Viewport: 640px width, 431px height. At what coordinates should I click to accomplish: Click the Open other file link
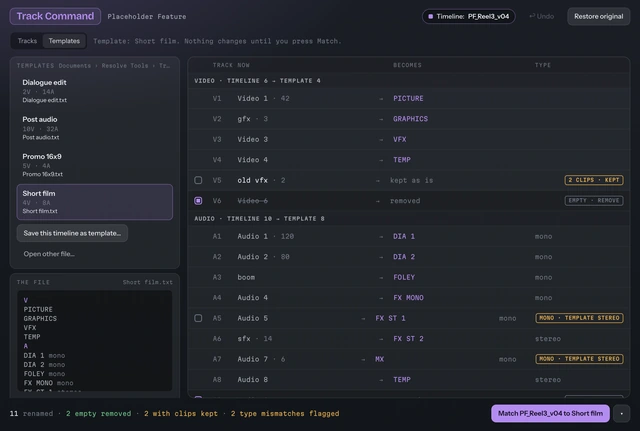click(49, 254)
